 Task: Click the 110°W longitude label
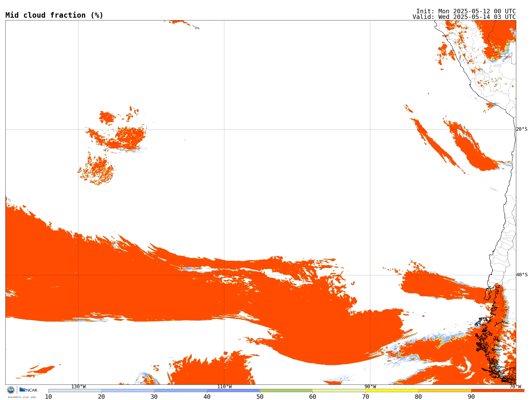(x=224, y=387)
